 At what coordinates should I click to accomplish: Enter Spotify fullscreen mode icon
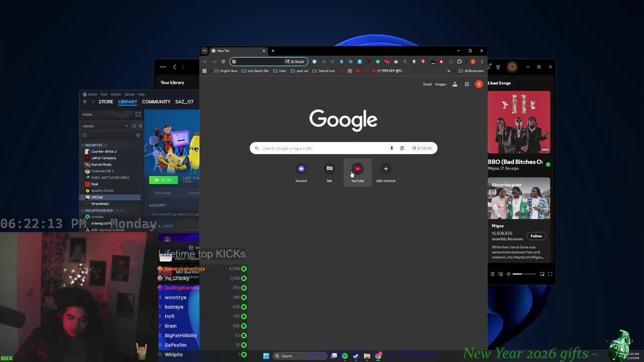pyautogui.click(x=550, y=274)
